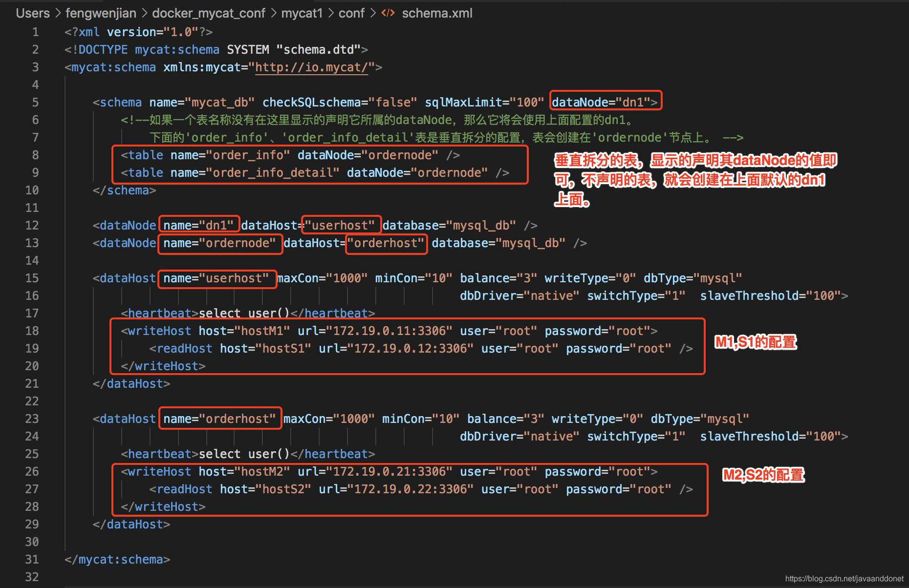The height and width of the screenshot is (588, 909).
Task: Click database="mysql_db" on line 12
Action: pos(449,226)
